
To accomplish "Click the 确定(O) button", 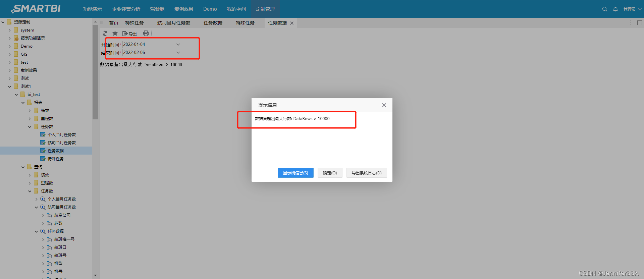I will pyautogui.click(x=330, y=173).
